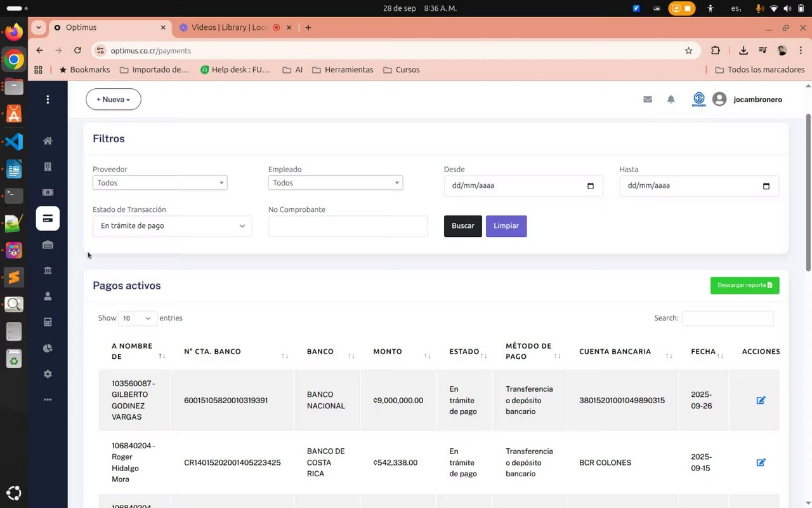Click the No Comprobante input field
812x508 pixels.
[x=348, y=226]
